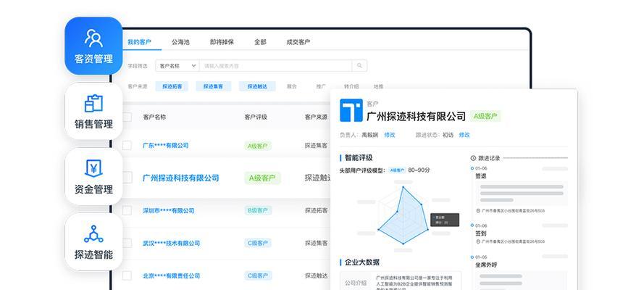The width and height of the screenshot is (644, 290).
Task: Click the radar chart in 智能评级
Action: [x=403, y=215]
